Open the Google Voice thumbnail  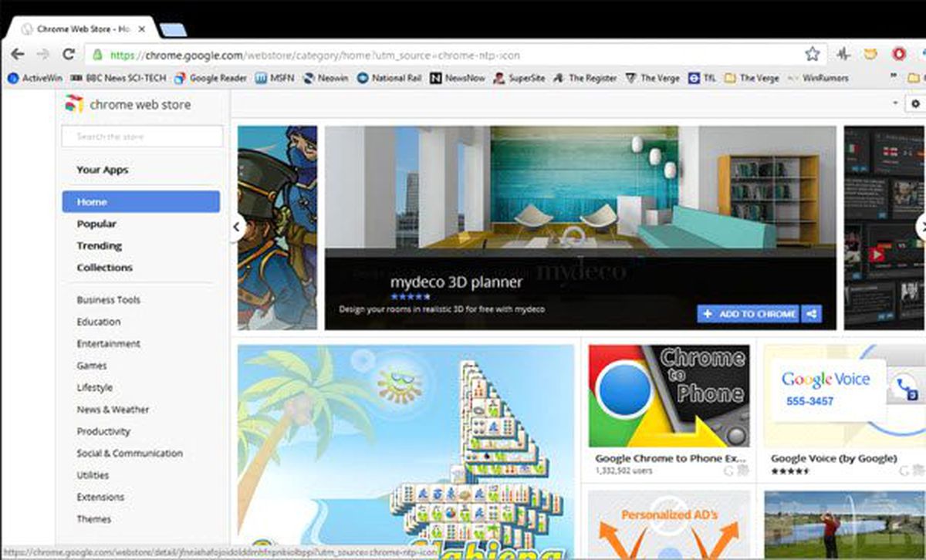click(845, 396)
